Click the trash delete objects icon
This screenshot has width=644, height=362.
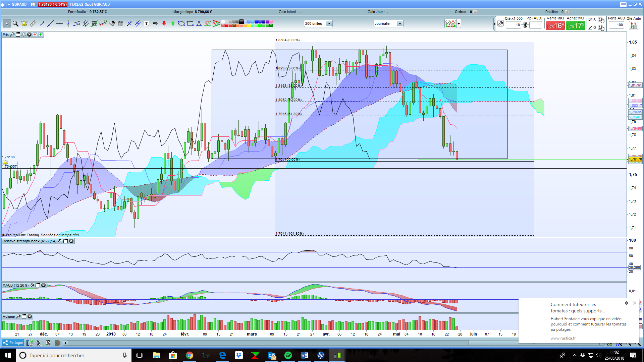point(120,23)
